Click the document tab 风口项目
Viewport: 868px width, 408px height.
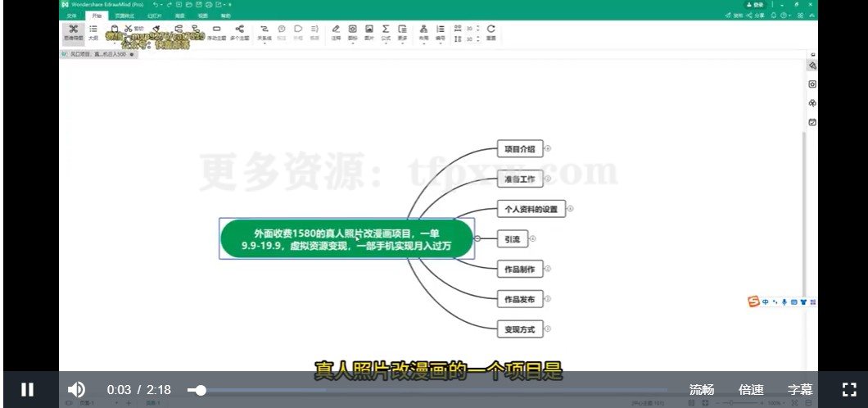click(98, 55)
